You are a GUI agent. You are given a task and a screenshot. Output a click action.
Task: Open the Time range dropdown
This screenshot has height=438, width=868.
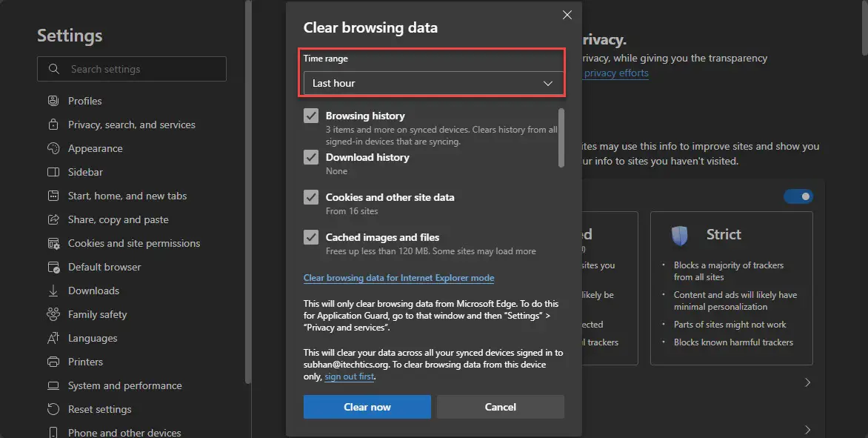(x=433, y=83)
